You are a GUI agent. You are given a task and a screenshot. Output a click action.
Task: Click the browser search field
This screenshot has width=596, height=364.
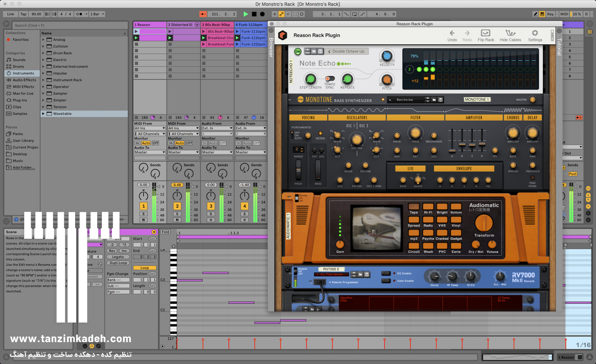point(69,25)
